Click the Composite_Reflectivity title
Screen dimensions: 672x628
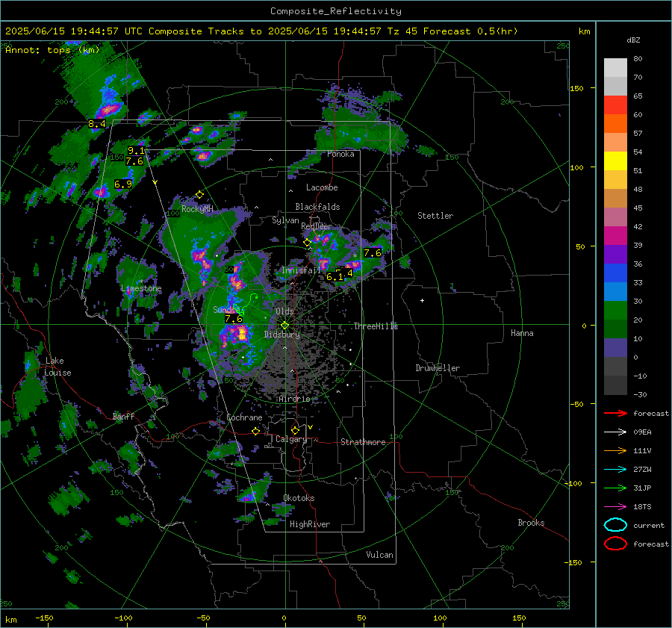[x=336, y=11]
